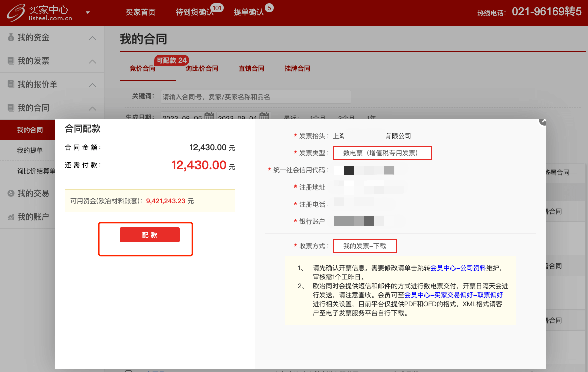Close the 合同配款 dialog
588x372 pixels.
[x=542, y=121]
